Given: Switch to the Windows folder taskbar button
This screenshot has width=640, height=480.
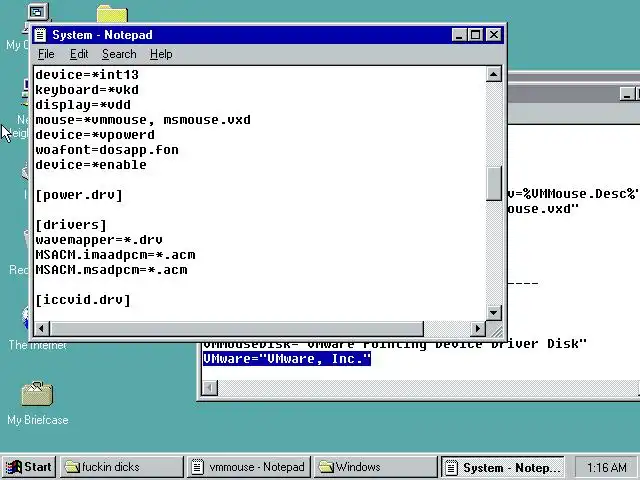Looking at the screenshot, I should [375, 467].
